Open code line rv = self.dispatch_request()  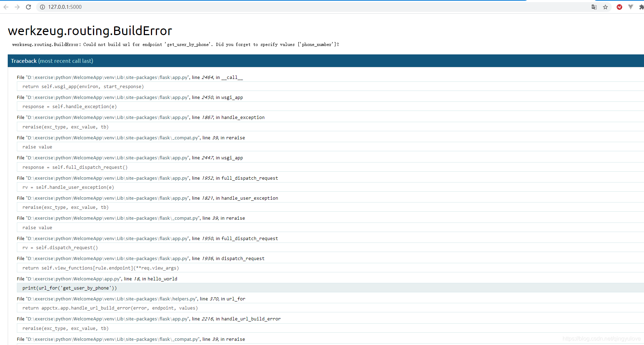tap(330, 247)
